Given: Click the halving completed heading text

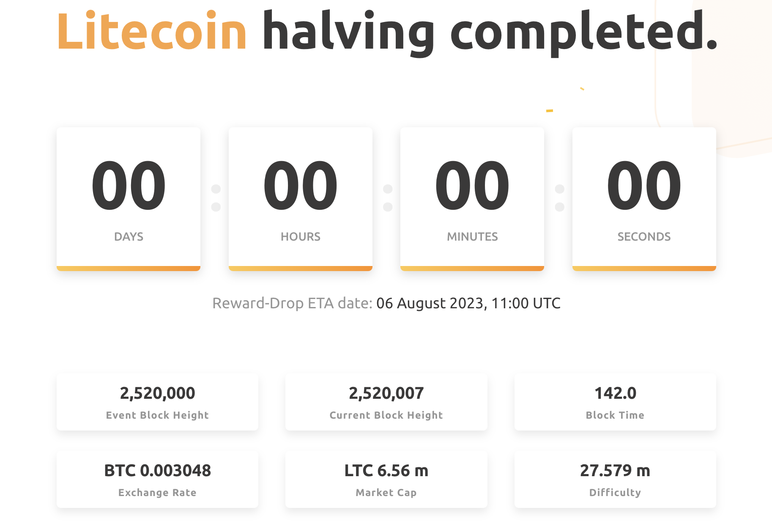Looking at the screenshot, I should [x=490, y=33].
